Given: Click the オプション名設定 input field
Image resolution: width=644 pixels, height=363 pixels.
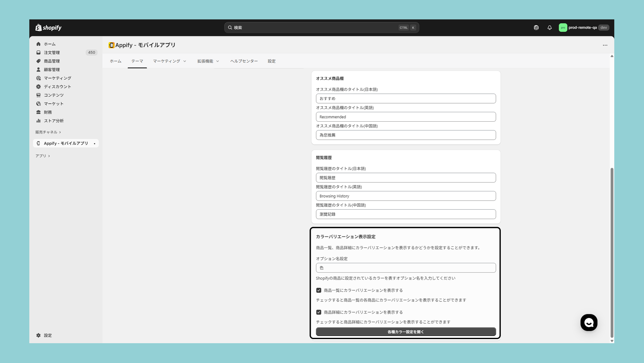Looking at the screenshot, I should [x=406, y=268].
